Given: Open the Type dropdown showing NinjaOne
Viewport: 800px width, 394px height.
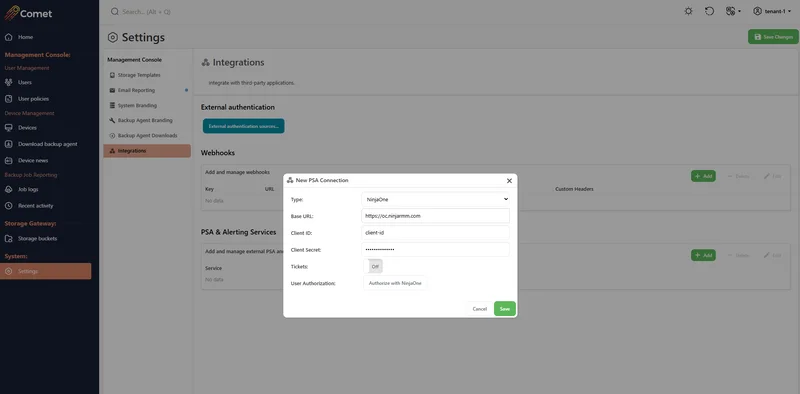Looking at the screenshot, I should (x=435, y=200).
